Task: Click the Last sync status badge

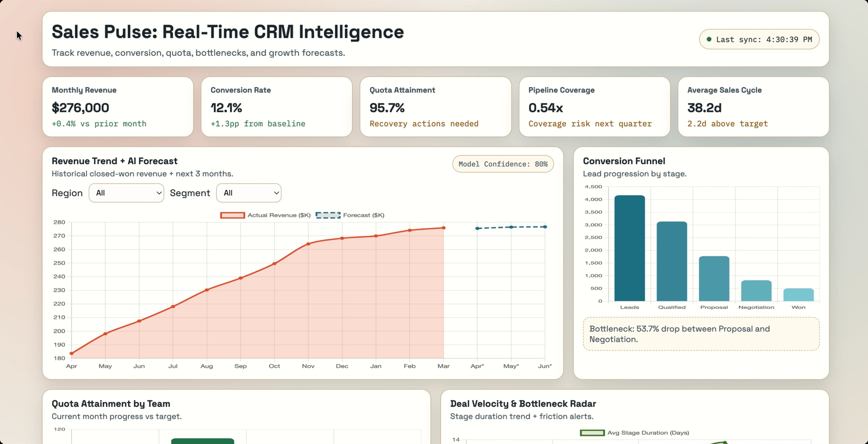Action: [759, 40]
